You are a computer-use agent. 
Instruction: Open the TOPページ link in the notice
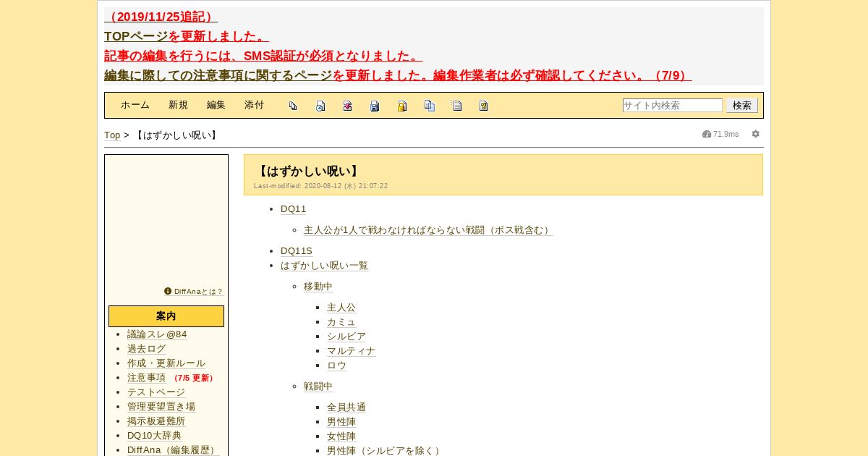136,36
